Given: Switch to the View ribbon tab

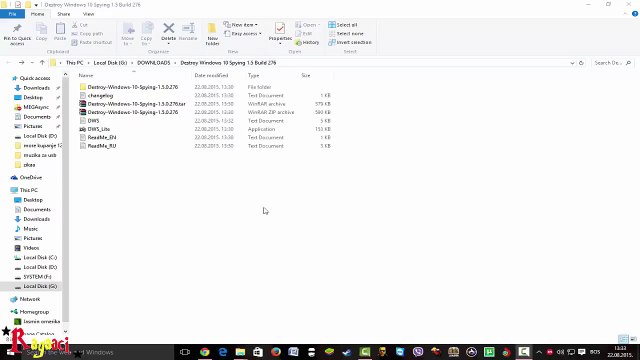Looking at the screenshot, I should 89,14.
